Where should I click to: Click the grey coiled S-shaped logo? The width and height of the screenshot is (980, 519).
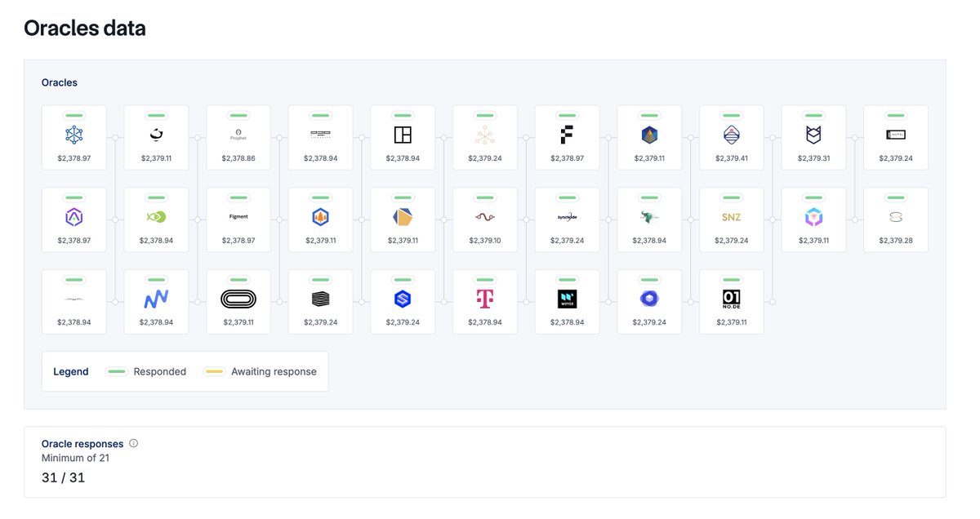[x=895, y=217]
